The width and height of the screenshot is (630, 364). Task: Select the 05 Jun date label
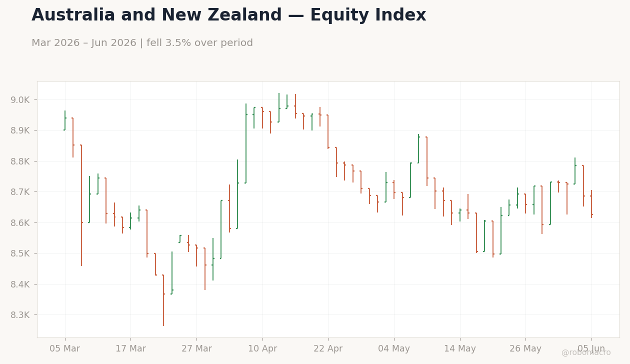[591, 349]
